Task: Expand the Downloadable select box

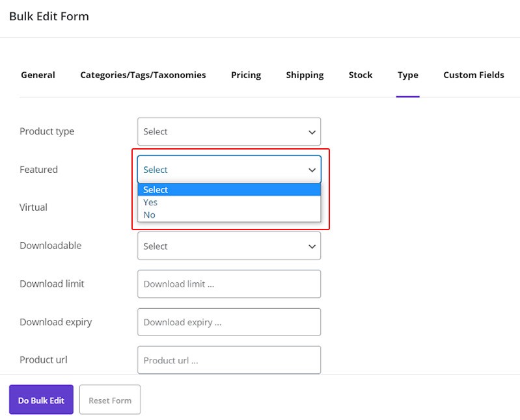Action: coord(228,246)
